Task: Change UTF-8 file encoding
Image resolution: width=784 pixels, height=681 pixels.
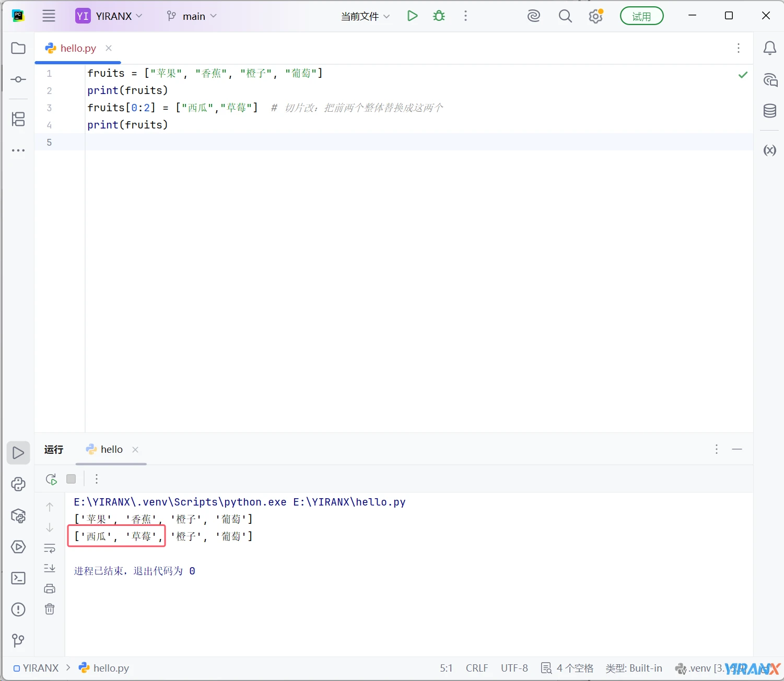Action: click(514, 668)
